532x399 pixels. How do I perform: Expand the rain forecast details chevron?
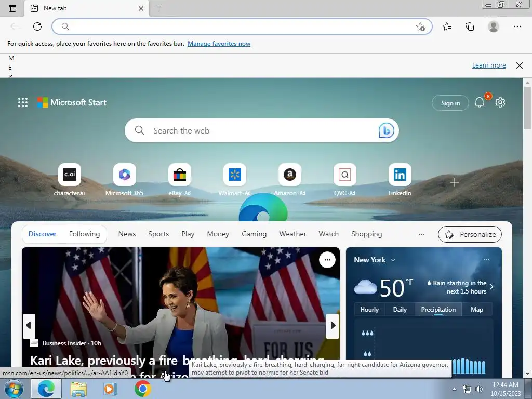[x=491, y=287]
